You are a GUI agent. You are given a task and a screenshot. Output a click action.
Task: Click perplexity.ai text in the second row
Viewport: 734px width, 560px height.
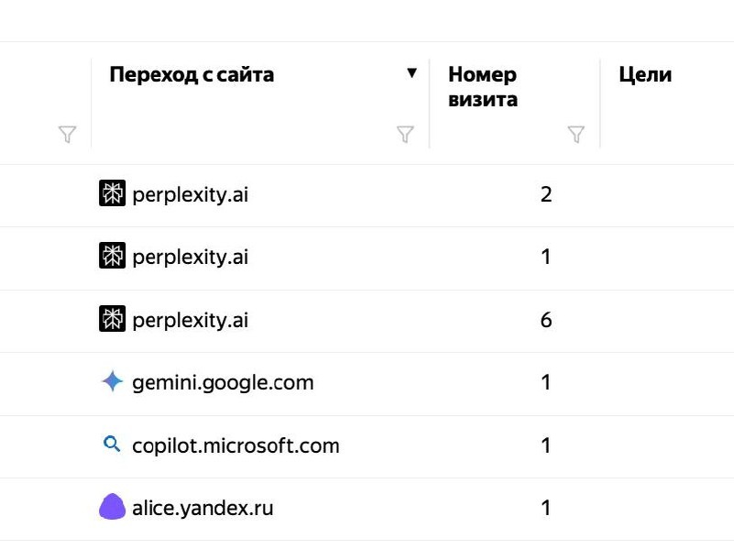pyautogui.click(x=190, y=257)
